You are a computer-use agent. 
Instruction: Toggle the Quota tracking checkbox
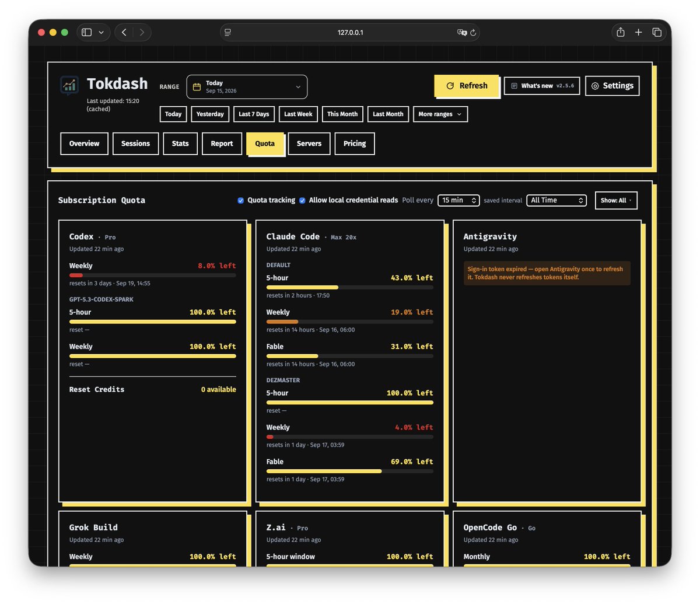(x=240, y=200)
